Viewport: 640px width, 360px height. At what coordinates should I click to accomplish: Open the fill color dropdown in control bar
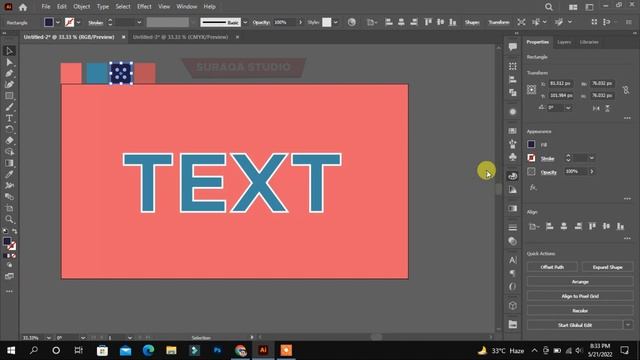click(x=58, y=22)
